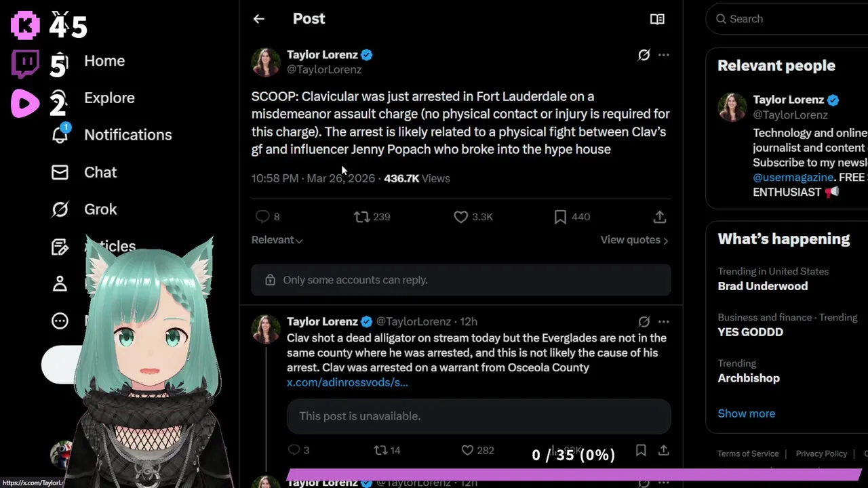868x488 pixels.
Task: Open reader view book icon
Action: (x=657, y=19)
